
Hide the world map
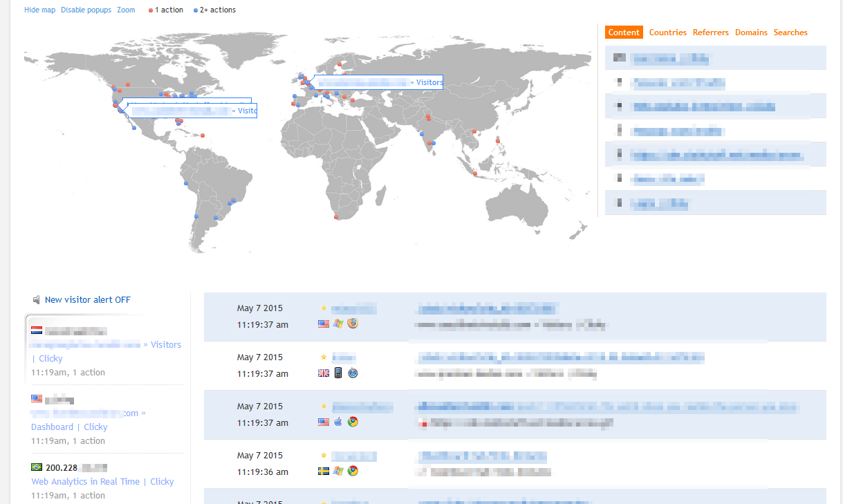tap(39, 10)
